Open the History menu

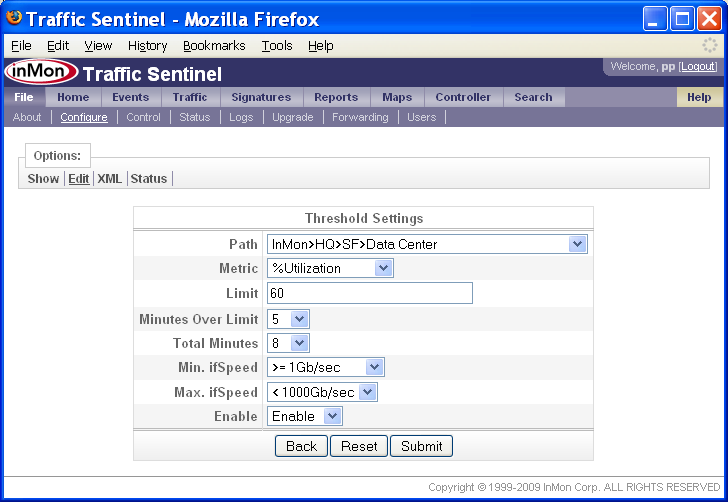tap(148, 46)
